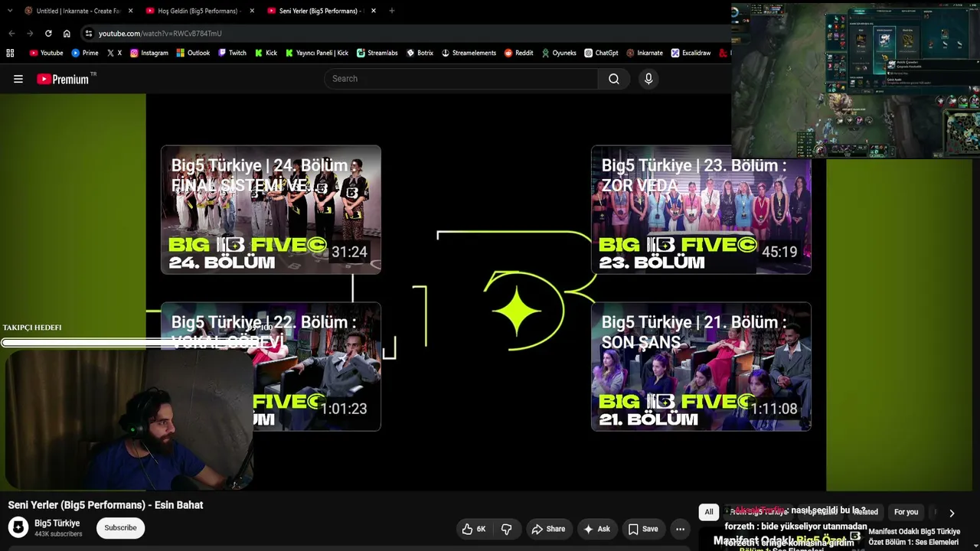This screenshot has width=980, height=551.
Task: Open the Streamlabs bookmark
Action: point(377,53)
